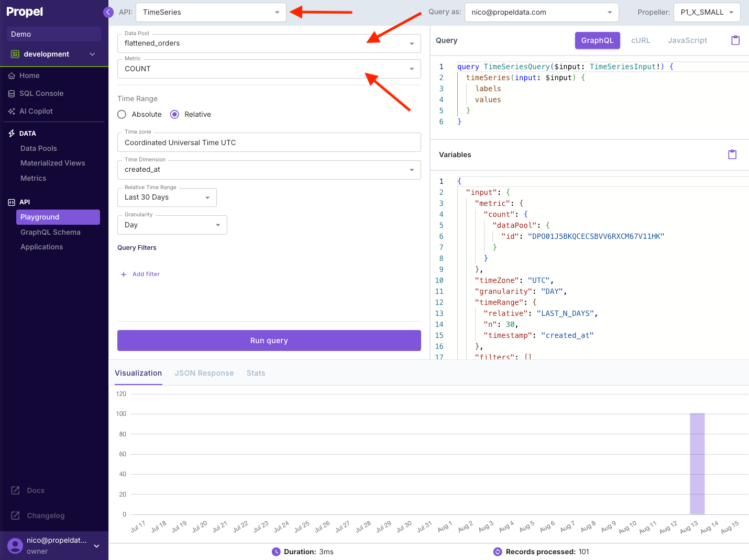
Task: Open the API TimeSeries dropdown
Action: (211, 12)
